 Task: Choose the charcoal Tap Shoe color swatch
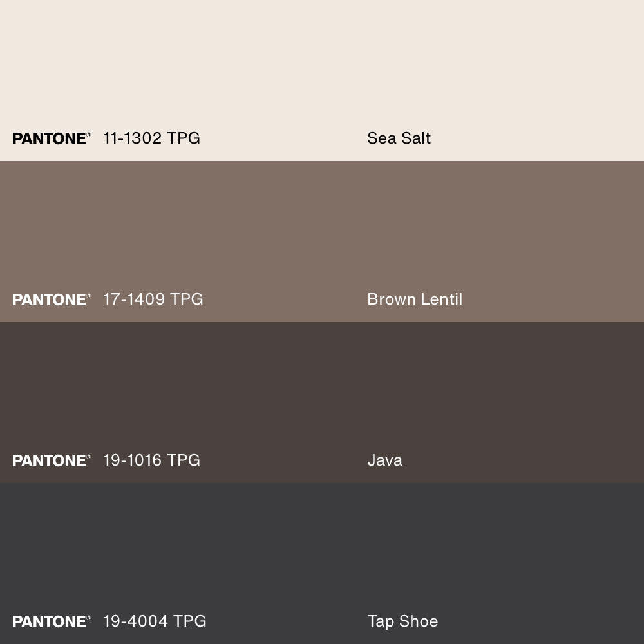(x=322, y=547)
